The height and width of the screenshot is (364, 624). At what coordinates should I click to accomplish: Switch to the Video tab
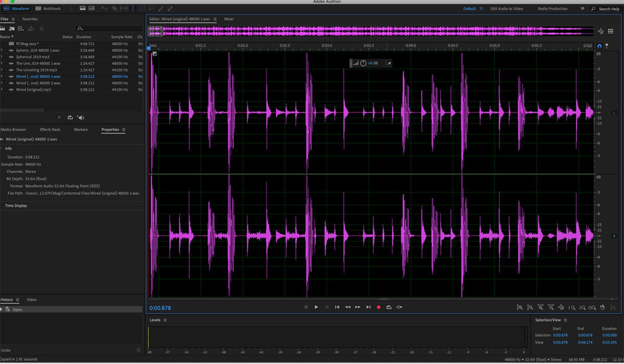(x=32, y=300)
